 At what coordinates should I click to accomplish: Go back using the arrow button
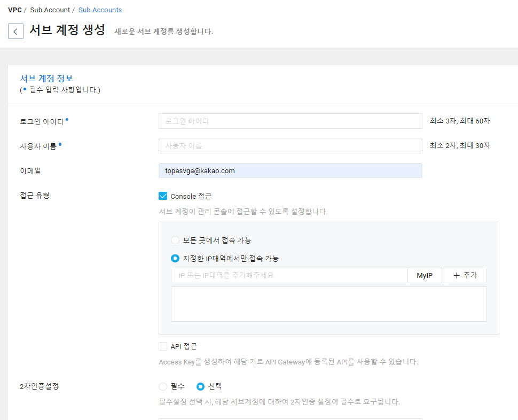point(15,32)
